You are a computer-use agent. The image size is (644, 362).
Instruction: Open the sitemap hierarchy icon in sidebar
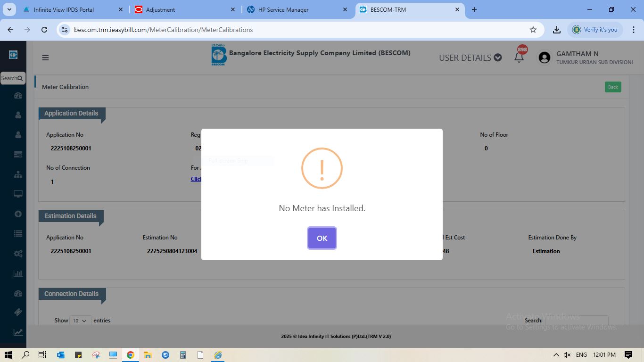[x=18, y=174]
